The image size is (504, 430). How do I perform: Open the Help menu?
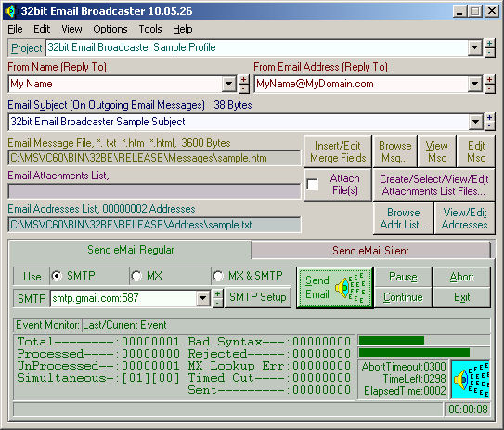183,30
